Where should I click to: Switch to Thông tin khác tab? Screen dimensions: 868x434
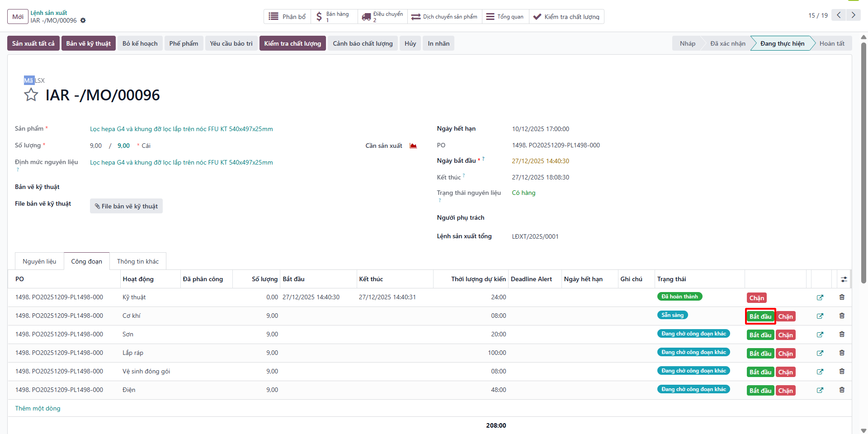click(138, 261)
